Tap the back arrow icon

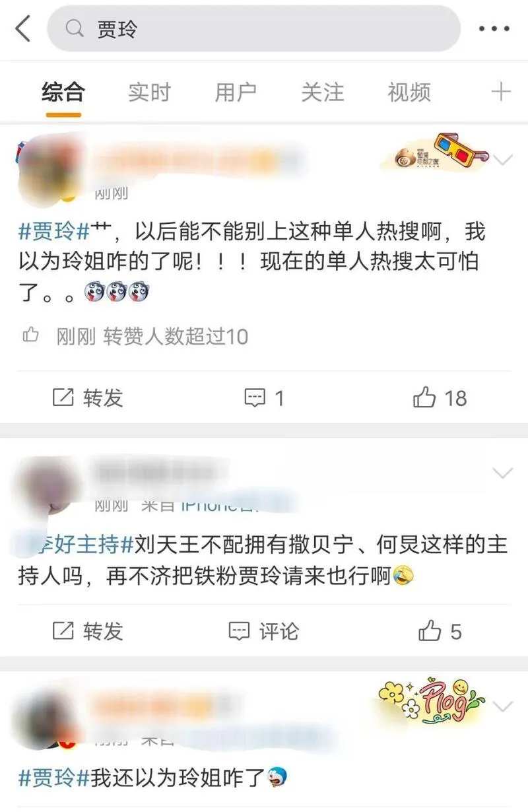pyautogui.click(x=23, y=28)
